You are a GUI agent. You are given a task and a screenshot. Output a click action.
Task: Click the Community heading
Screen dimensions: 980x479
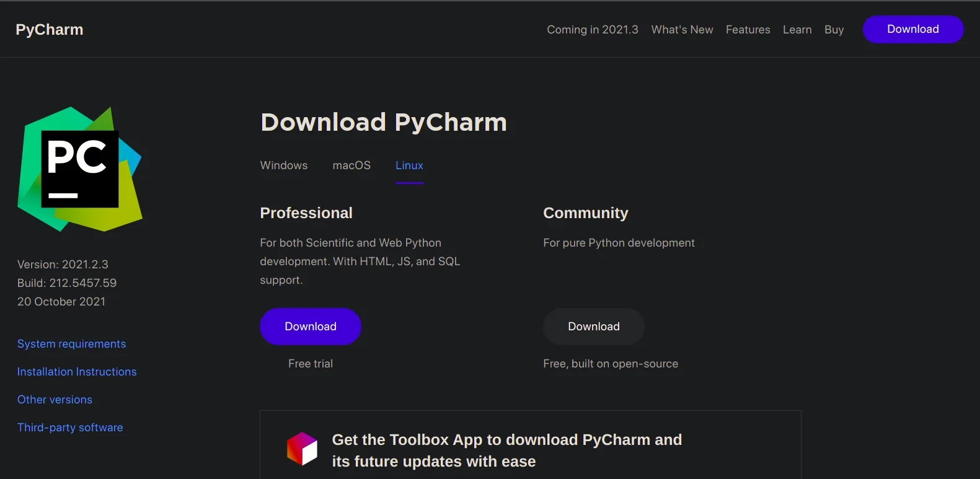[586, 213]
